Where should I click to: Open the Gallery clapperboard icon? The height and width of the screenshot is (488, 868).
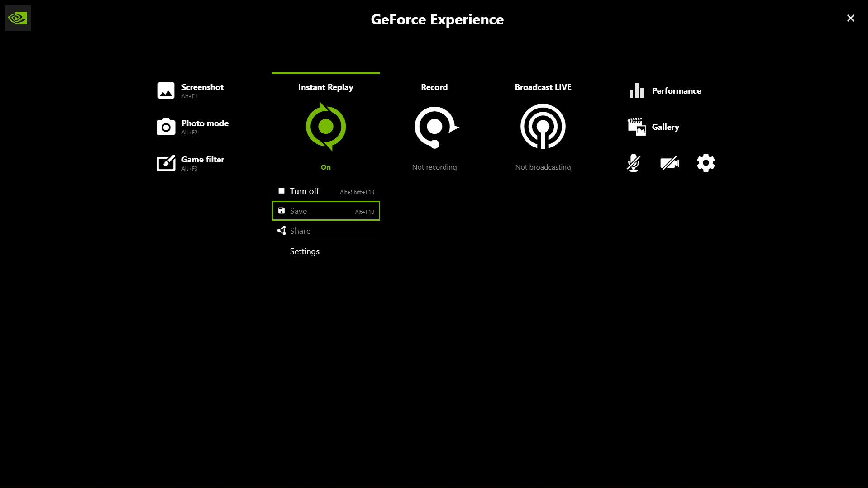[x=637, y=127]
